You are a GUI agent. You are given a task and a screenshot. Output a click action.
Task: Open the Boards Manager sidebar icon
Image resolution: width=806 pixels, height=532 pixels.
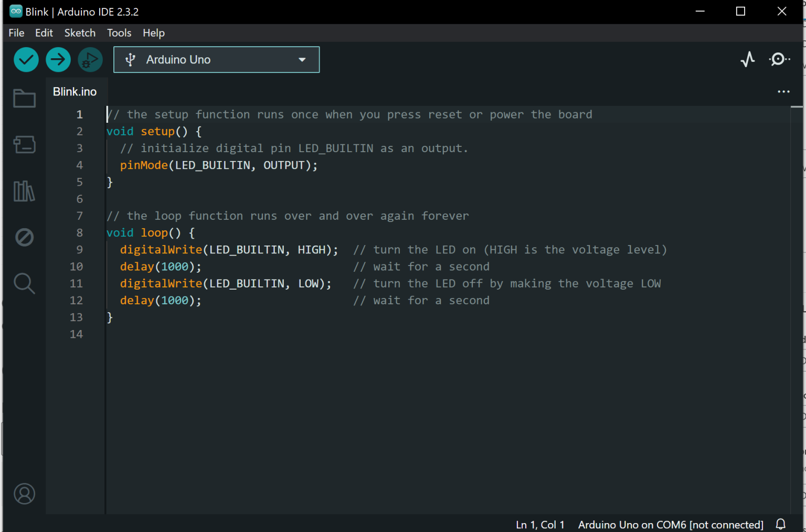[x=24, y=145]
